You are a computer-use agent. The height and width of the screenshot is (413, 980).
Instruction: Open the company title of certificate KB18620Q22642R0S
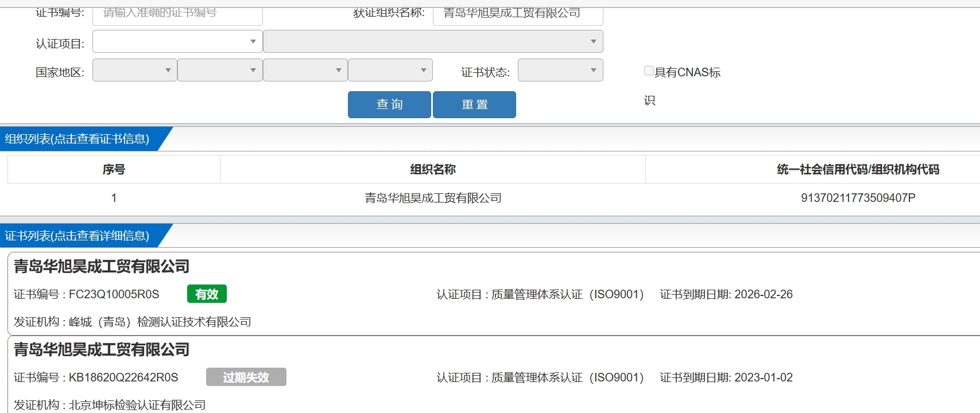102,349
